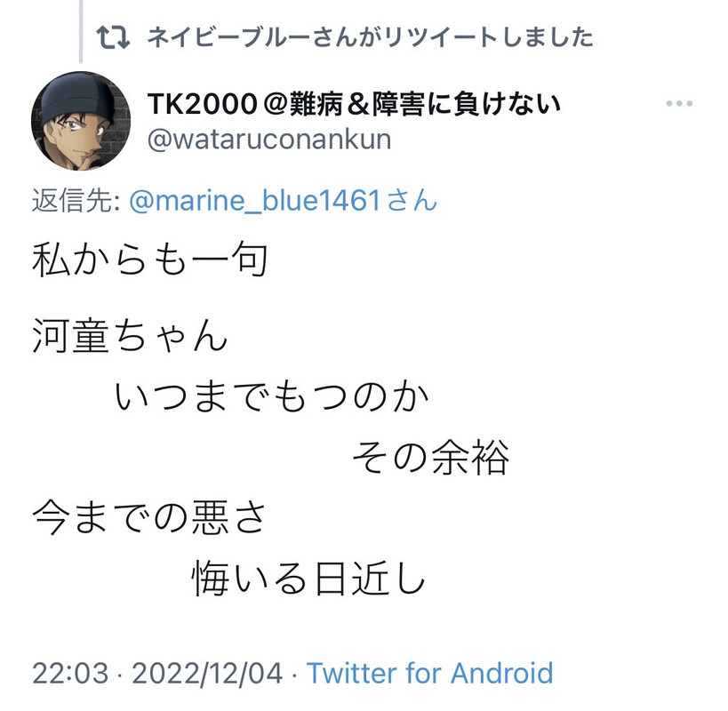The image size is (728, 711).
Task: Open the Twitter for Android source link
Action: click(430, 673)
